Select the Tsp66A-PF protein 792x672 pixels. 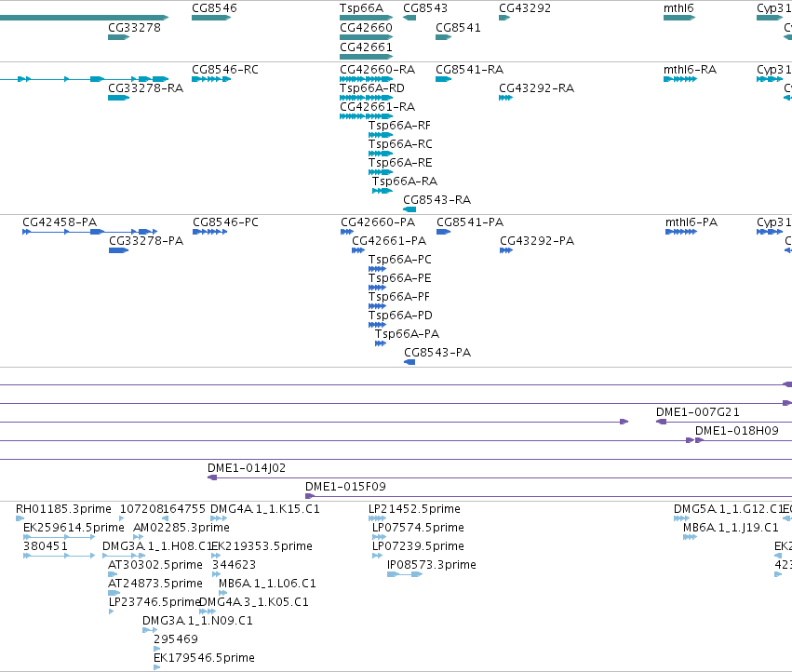tap(377, 306)
